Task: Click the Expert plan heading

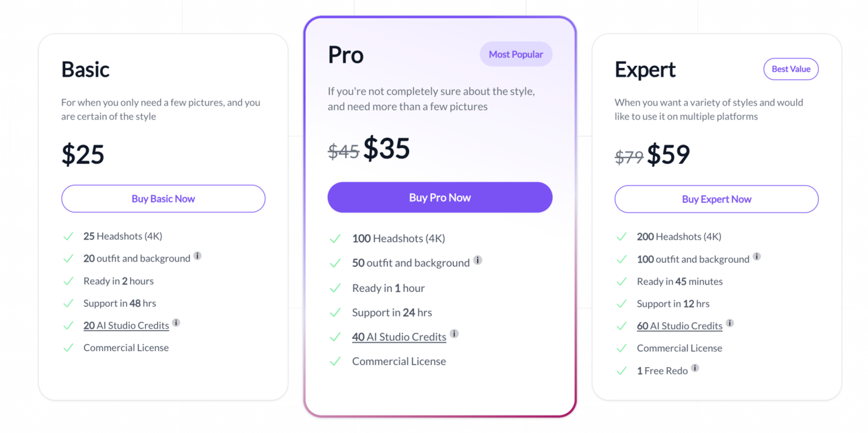Action: coord(645,70)
